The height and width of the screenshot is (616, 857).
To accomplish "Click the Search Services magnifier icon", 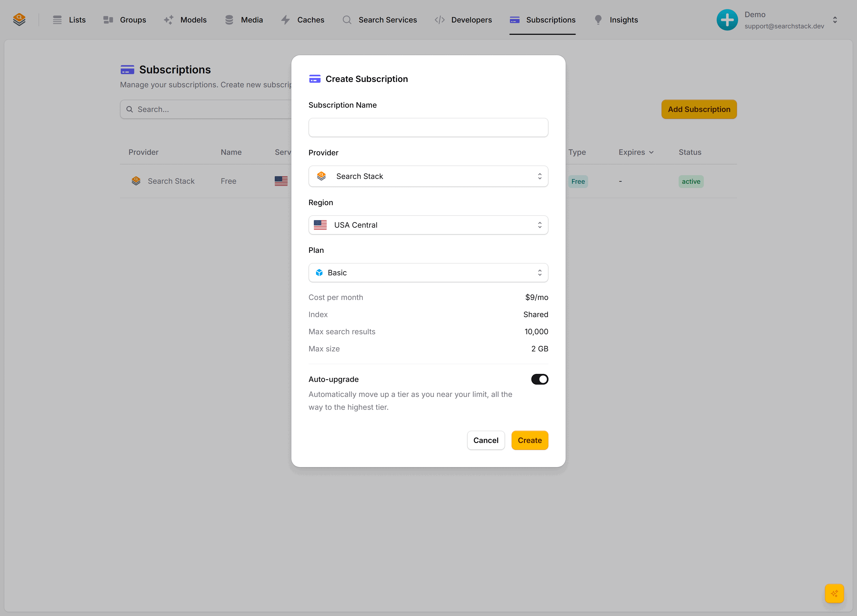I will (347, 20).
